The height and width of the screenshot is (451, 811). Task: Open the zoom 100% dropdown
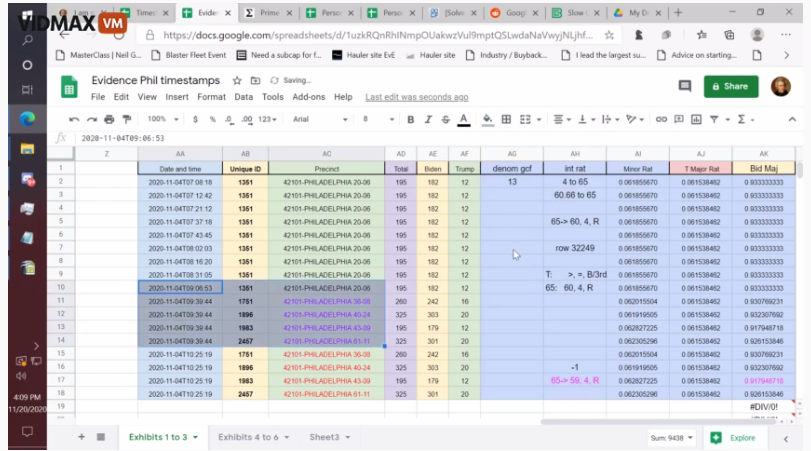click(162, 119)
